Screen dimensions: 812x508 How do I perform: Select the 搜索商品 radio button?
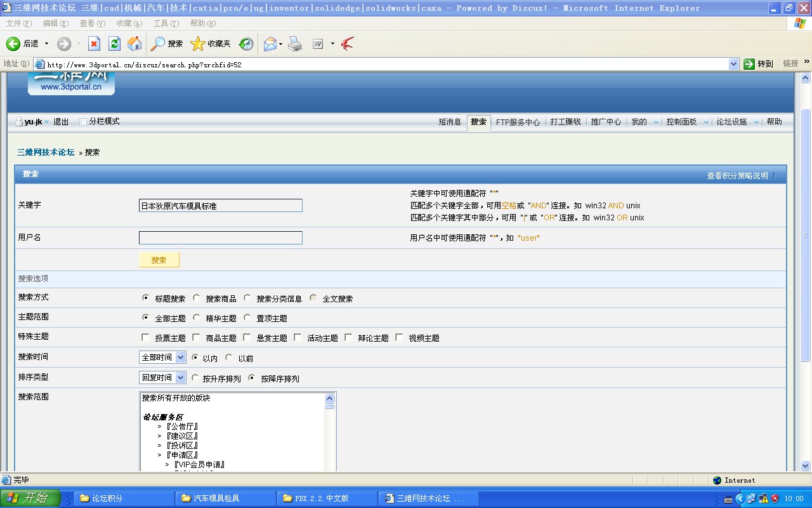click(x=197, y=298)
